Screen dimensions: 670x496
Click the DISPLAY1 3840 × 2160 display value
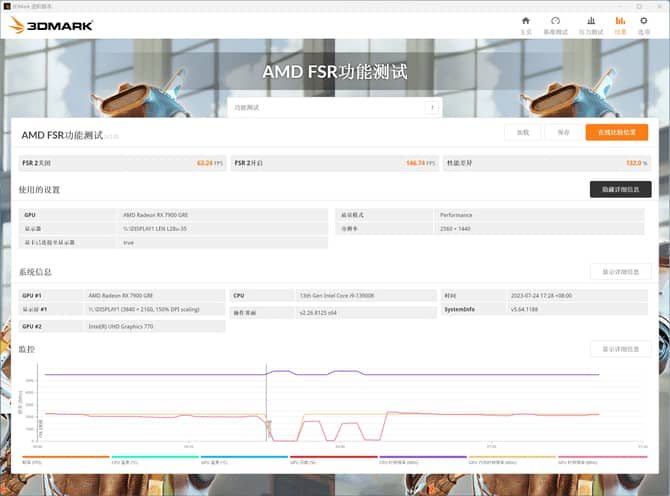click(144, 309)
